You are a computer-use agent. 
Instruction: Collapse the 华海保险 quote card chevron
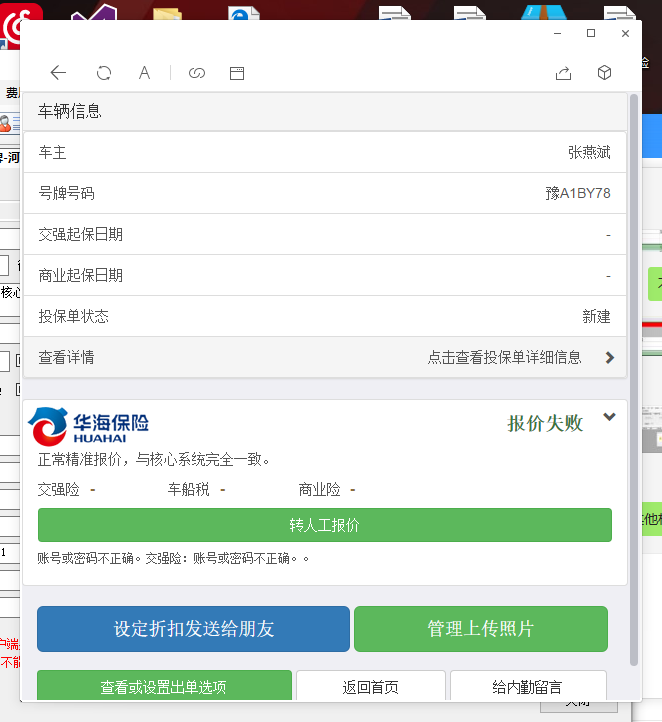pyautogui.click(x=610, y=417)
